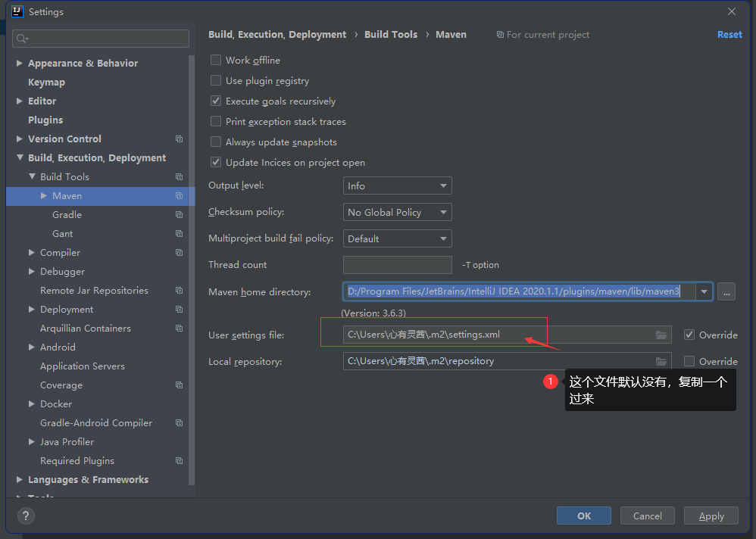Click the project-level icon beside Version Control

180,139
